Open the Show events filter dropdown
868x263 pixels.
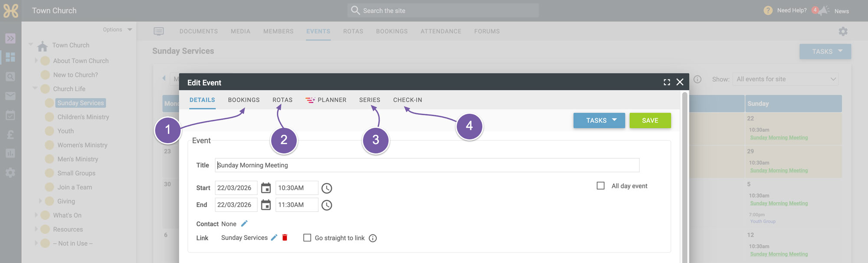pyautogui.click(x=786, y=79)
